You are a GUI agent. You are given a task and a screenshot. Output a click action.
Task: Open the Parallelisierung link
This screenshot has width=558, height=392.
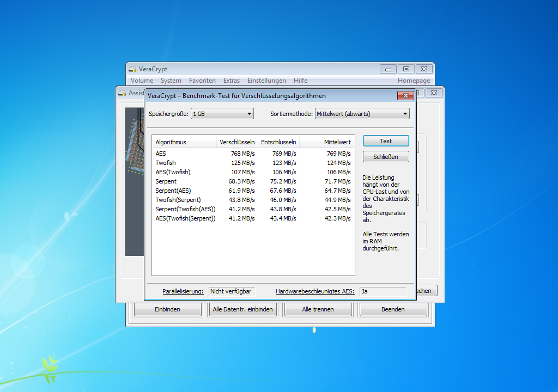tap(183, 291)
